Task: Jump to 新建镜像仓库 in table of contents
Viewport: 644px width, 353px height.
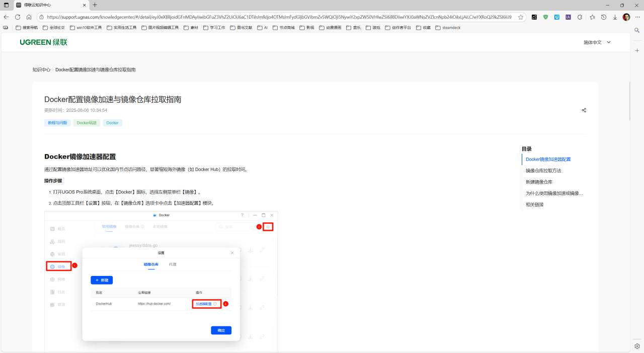Action: click(x=539, y=182)
